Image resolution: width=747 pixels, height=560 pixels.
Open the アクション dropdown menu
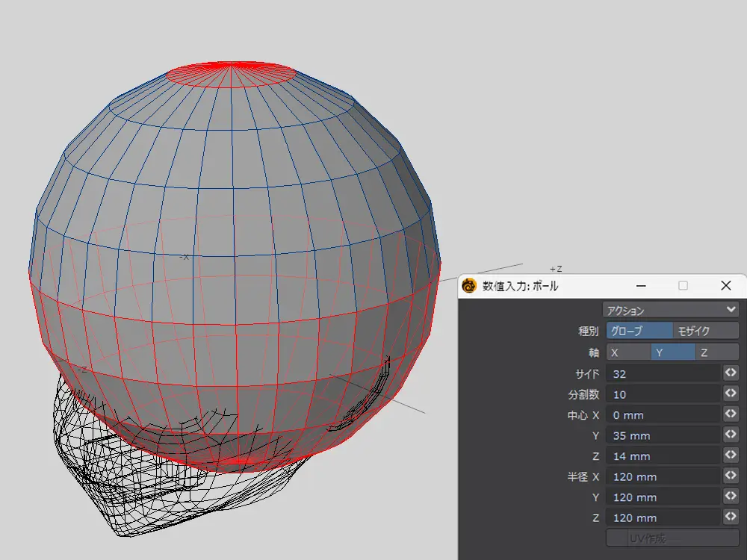tap(671, 310)
